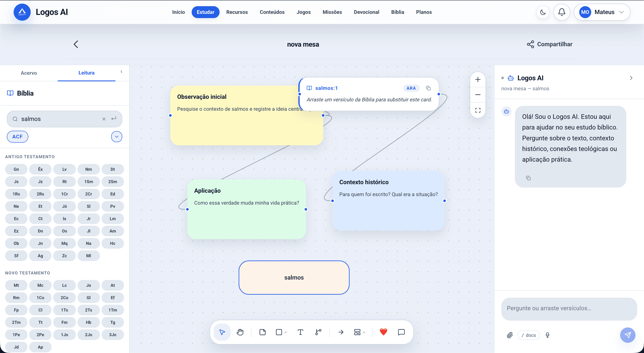Screen dimensions: 644x353
Task: Select the Ap Revelation book chip
Action: coord(40,347)
